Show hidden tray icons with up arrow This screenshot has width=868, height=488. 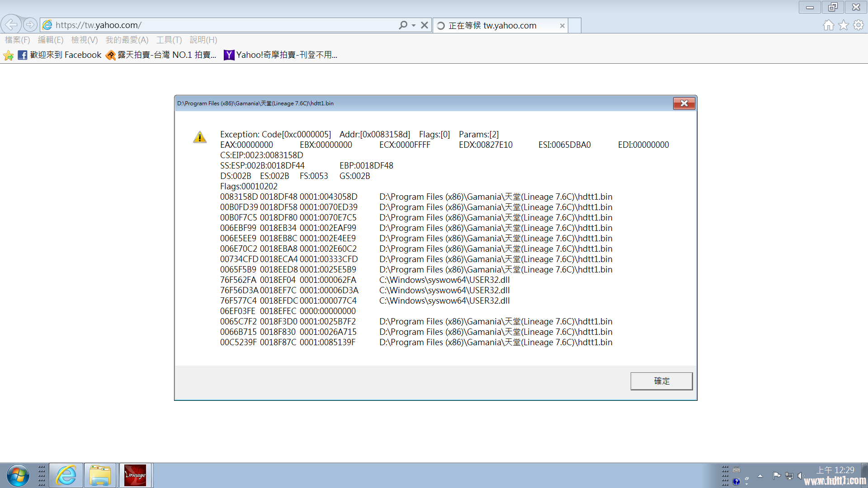760,476
